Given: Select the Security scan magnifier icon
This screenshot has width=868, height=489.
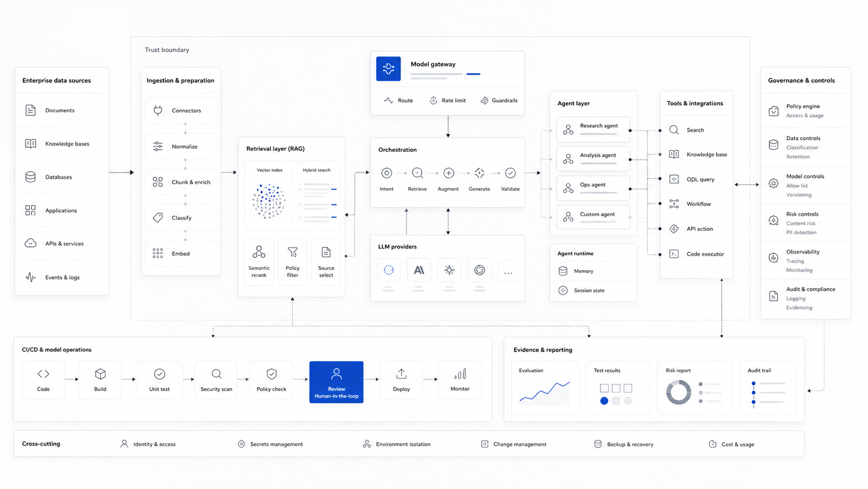Looking at the screenshot, I should [x=216, y=374].
